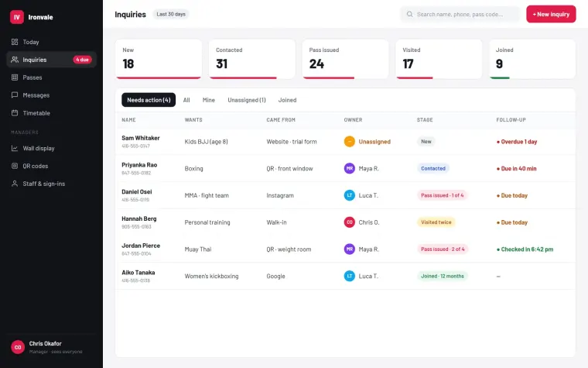The image size is (588, 368).
Task: Open the Today menu item
Action: pyautogui.click(x=51, y=42)
